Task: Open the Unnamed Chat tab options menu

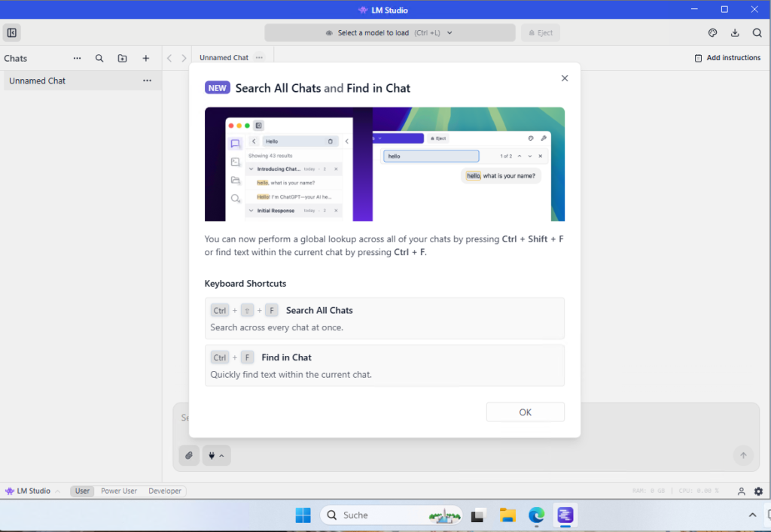Action: coord(259,58)
